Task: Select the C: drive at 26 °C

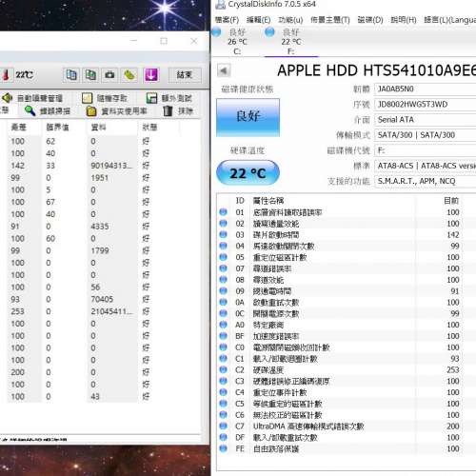Action: 237,42
